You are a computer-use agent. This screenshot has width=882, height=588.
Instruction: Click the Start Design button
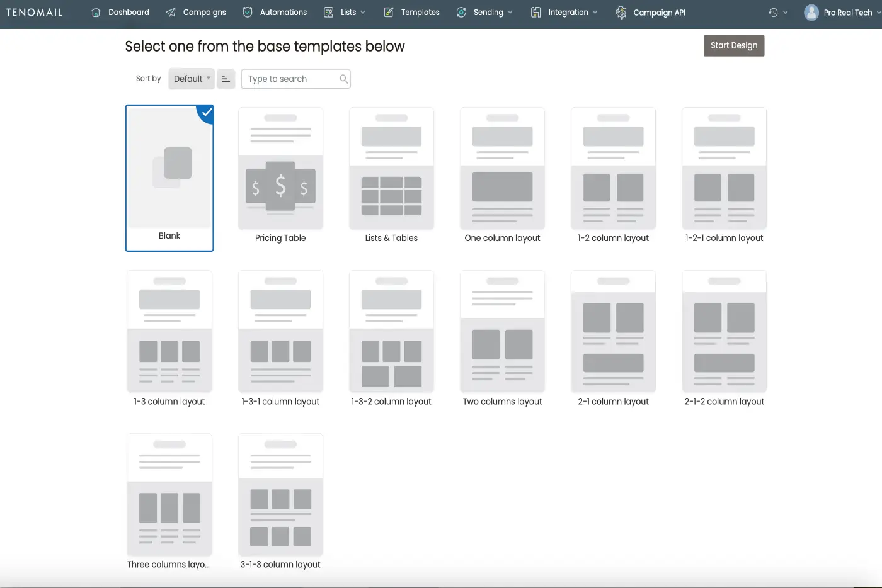click(x=734, y=45)
